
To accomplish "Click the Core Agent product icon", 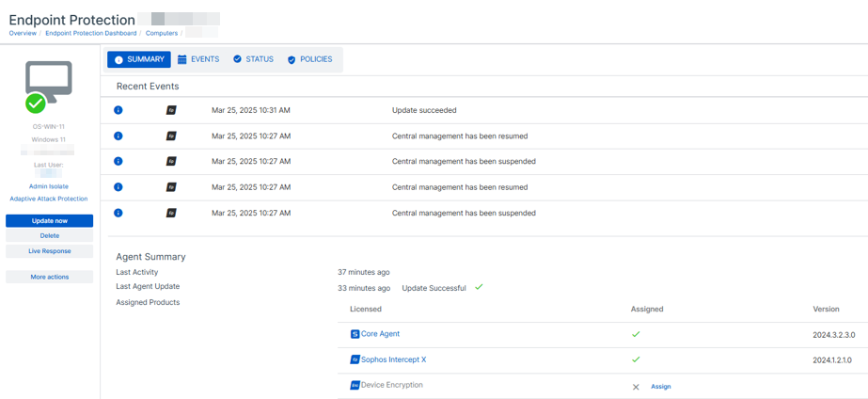I will [355, 334].
